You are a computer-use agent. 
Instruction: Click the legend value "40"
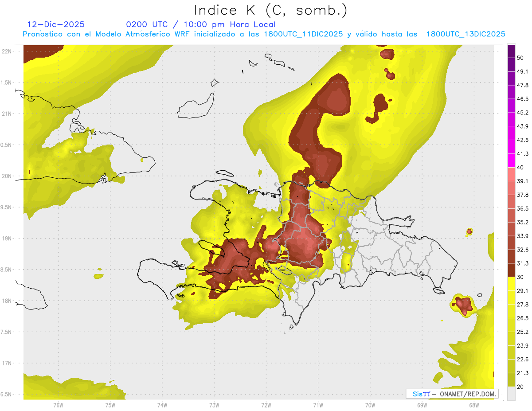pyautogui.click(x=521, y=168)
